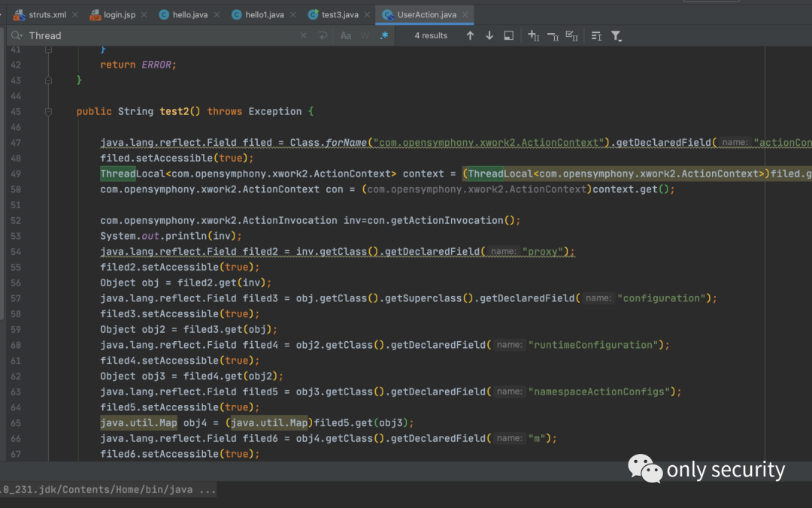Close the UserAction.java tab
This screenshot has height=508, width=812.
pyautogui.click(x=465, y=14)
